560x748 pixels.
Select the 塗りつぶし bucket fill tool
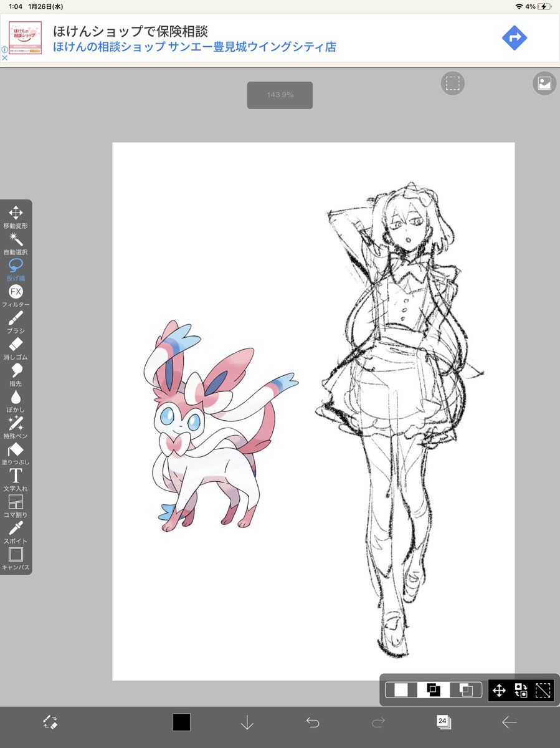point(16,454)
